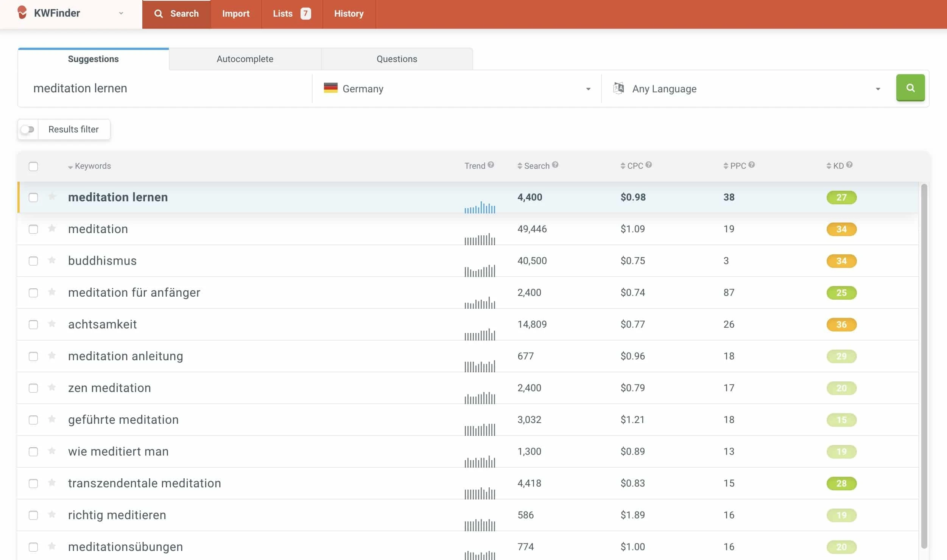Viewport: 947px width, 560px height.
Task: Open the History menu item
Action: click(348, 14)
